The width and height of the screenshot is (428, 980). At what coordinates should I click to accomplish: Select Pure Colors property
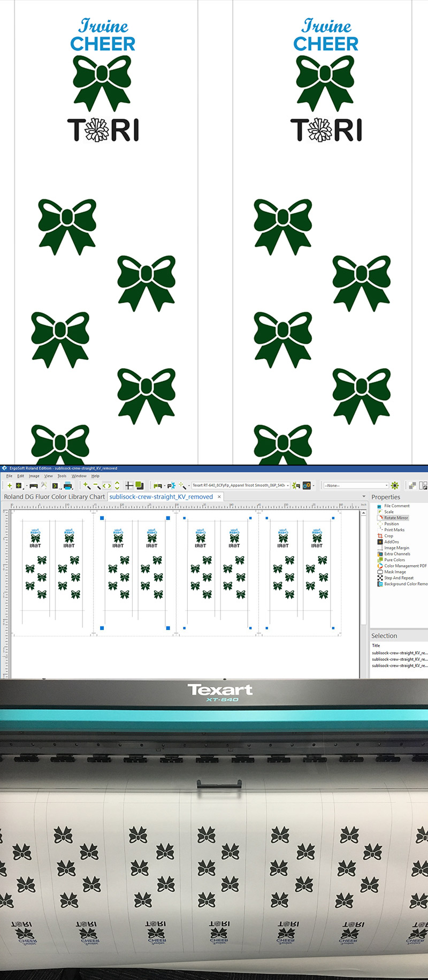click(x=394, y=560)
